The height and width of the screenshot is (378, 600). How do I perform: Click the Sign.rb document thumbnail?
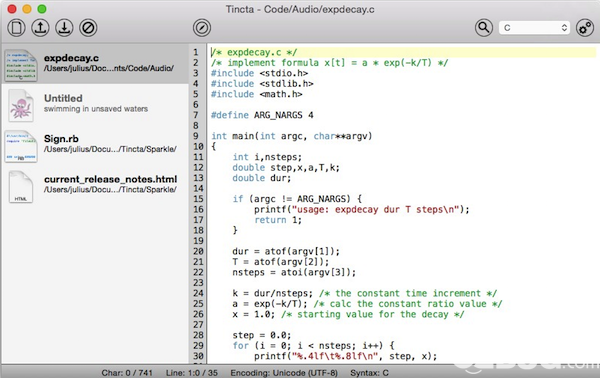click(21, 146)
